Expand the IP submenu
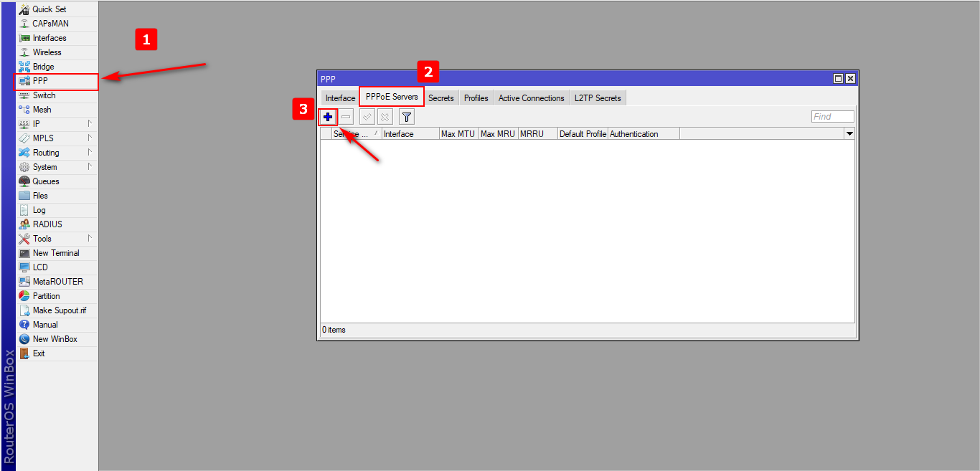 click(x=37, y=124)
